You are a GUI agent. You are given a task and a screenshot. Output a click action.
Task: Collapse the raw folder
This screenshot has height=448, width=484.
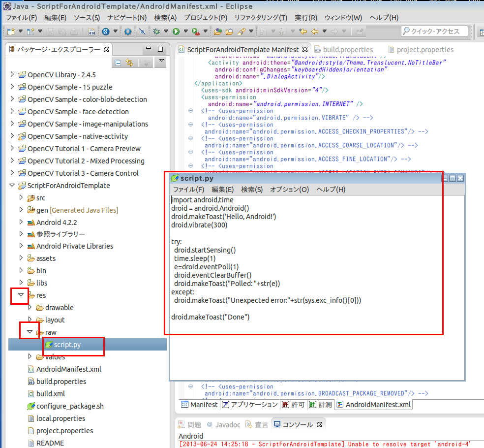[30, 332]
